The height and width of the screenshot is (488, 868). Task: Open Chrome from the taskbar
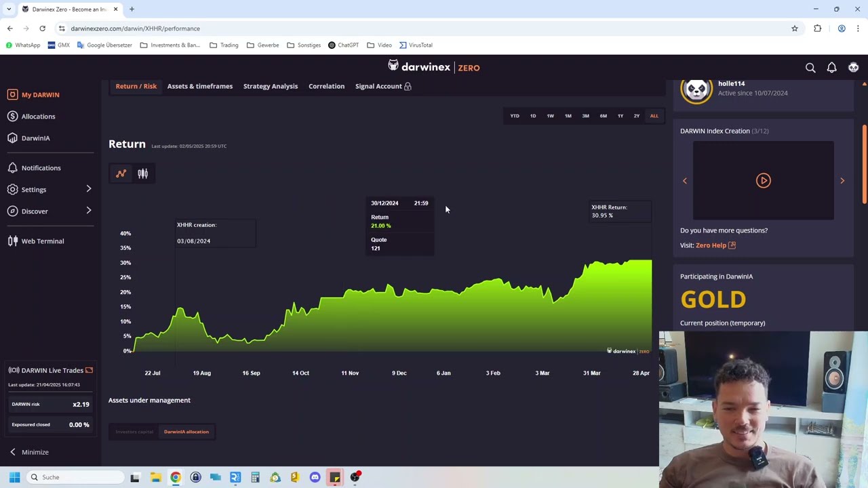176,477
